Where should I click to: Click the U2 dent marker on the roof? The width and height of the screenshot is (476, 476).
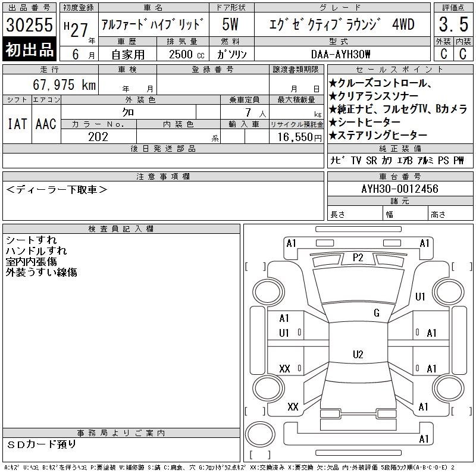(358, 355)
